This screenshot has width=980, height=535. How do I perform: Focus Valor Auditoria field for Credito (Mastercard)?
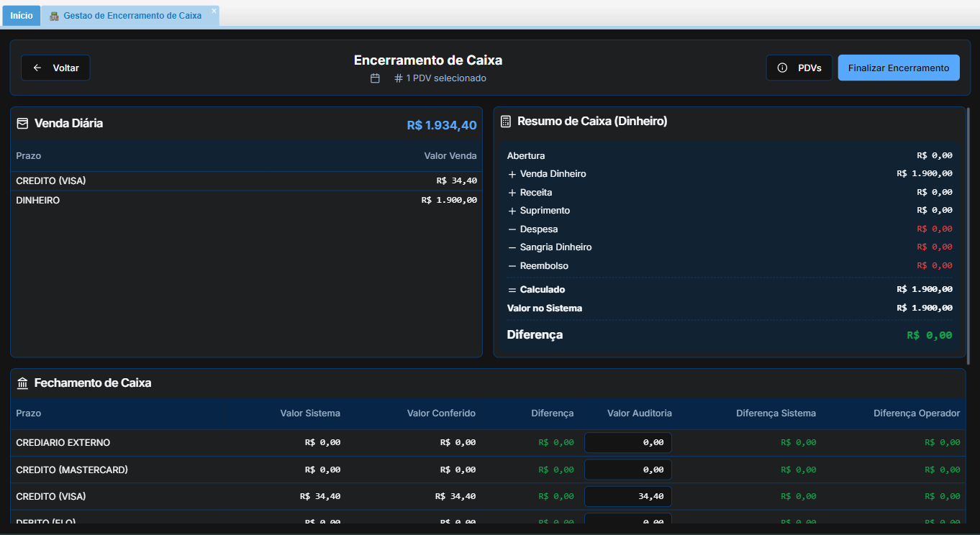627,470
